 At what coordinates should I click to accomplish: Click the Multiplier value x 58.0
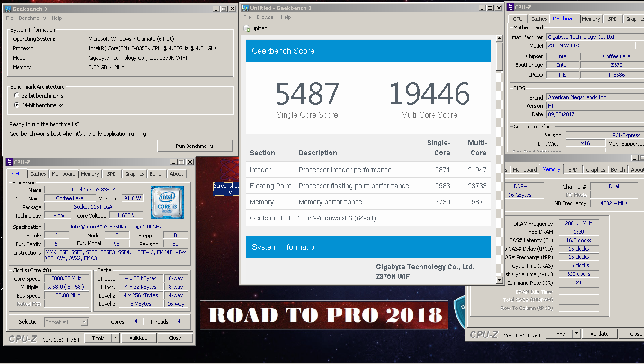pos(66,287)
